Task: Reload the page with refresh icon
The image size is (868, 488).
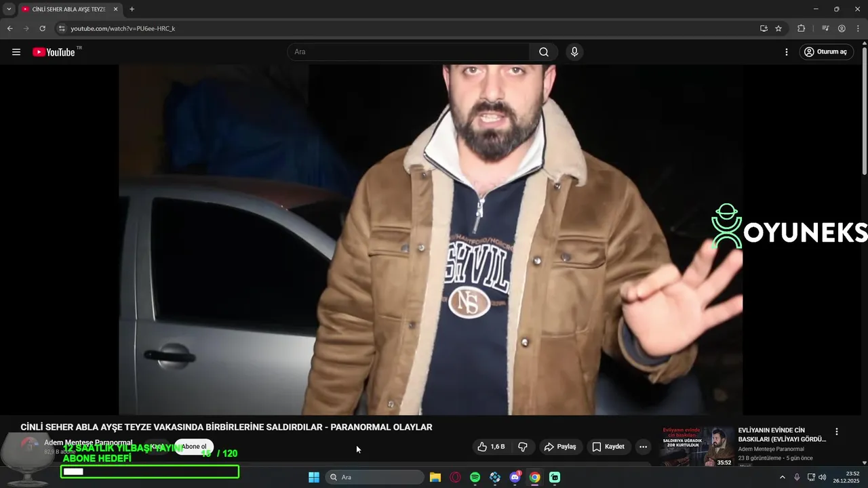Action: pyautogui.click(x=42, y=28)
